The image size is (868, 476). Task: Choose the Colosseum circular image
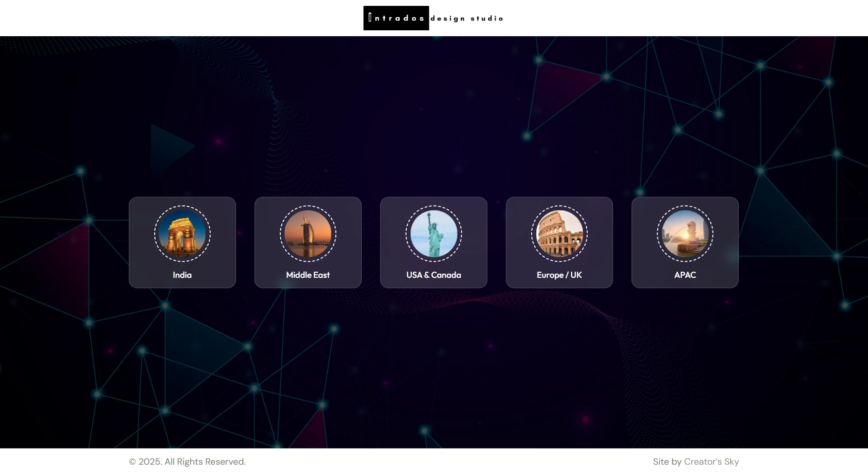point(559,234)
